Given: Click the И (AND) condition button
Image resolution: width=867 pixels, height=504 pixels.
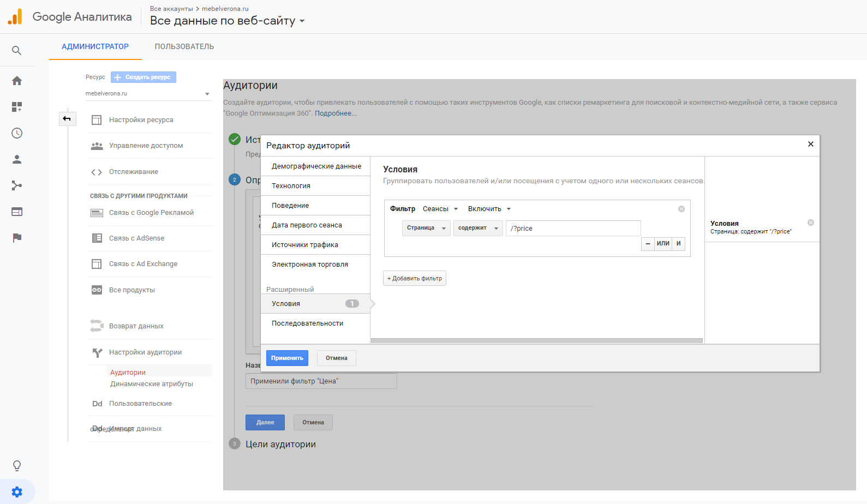Looking at the screenshot, I should pyautogui.click(x=678, y=244).
